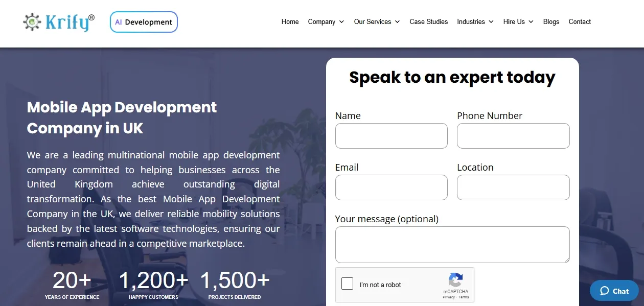The image size is (644, 306).
Task: Open reCAPTCHA Terms link
Action: [x=464, y=297]
